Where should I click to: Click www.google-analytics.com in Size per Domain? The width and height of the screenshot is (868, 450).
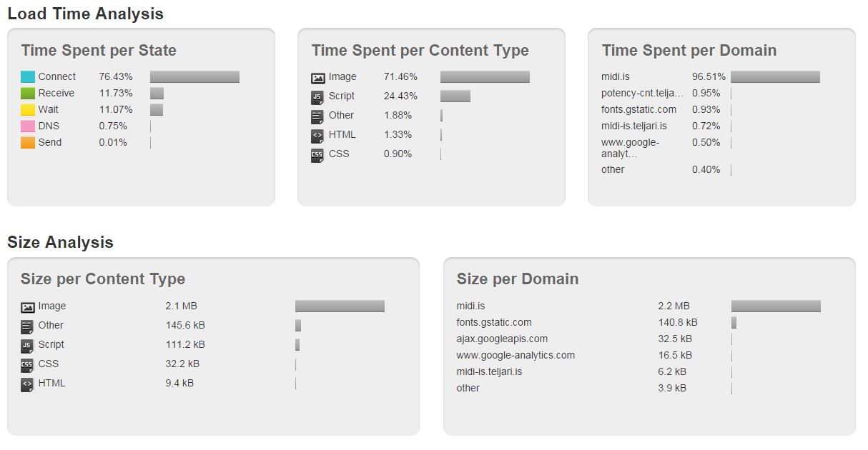point(516,355)
